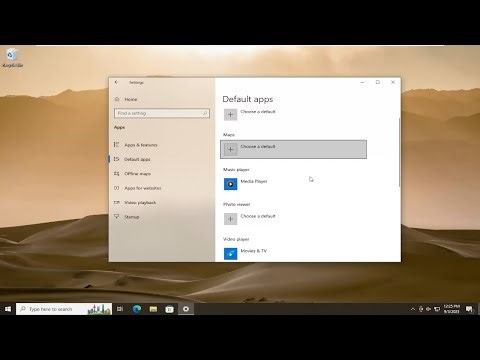Open Task View from taskbar
480x360 pixels.
(x=120, y=309)
